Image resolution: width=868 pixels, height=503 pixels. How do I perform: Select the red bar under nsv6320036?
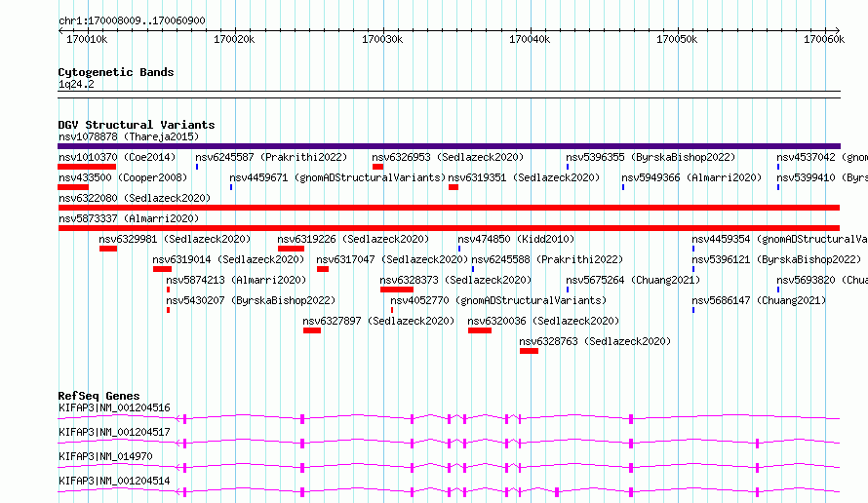coord(480,330)
